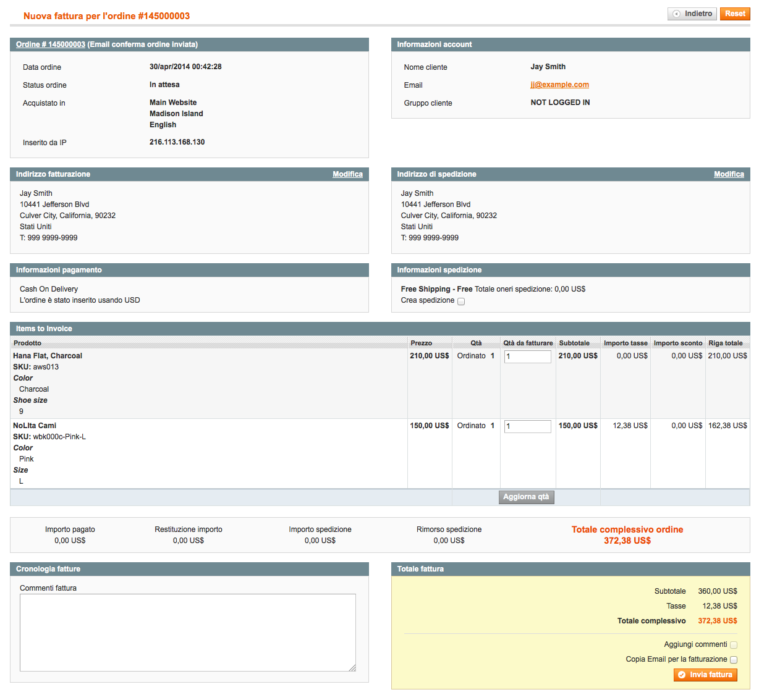Focus quantity field for Hana Flat, Charcoal
Image resolution: width=759 pixels, height=700 pixels.
(x=527, y=356)
